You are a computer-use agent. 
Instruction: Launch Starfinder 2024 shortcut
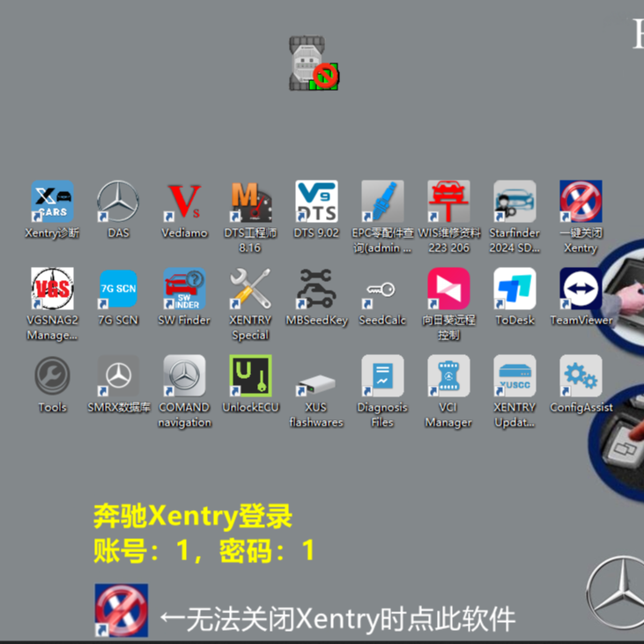(515, 203)
